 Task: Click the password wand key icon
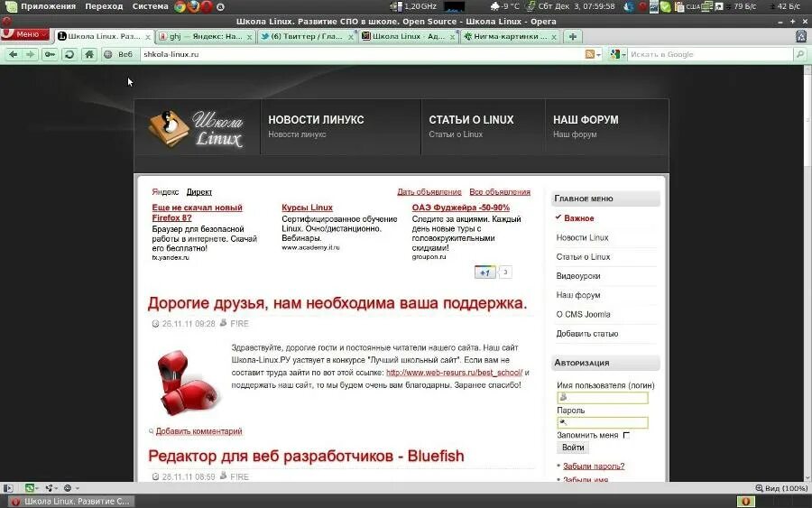tap(50, 54)
